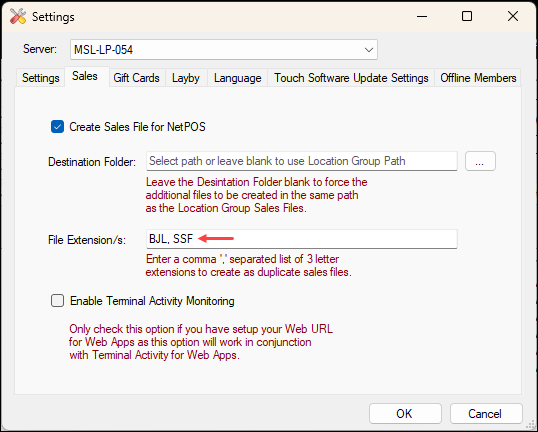Open the Settings tab
Image resolution: width=538 pixels, height=432 pixels.
click(40, 78)
